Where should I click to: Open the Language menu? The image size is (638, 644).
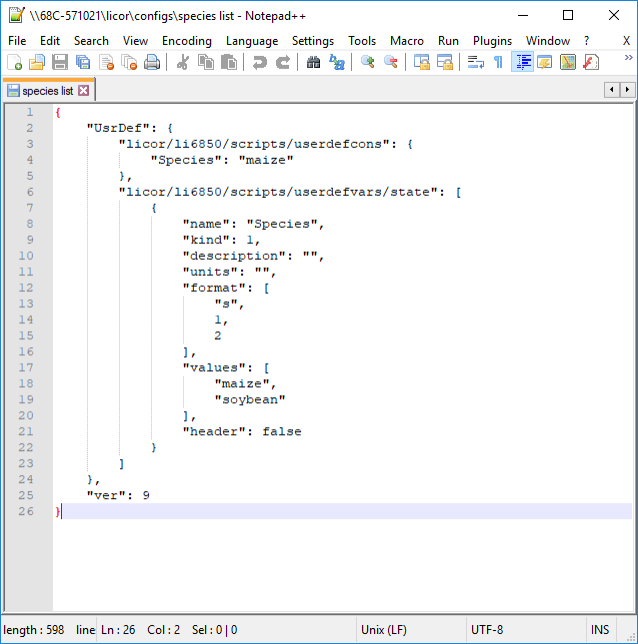pyautogui.click(x=252, y=41)
